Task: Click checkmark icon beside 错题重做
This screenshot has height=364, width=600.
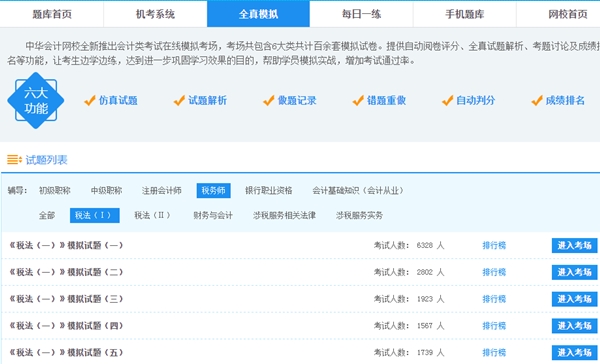Action: tap(358, 101)
